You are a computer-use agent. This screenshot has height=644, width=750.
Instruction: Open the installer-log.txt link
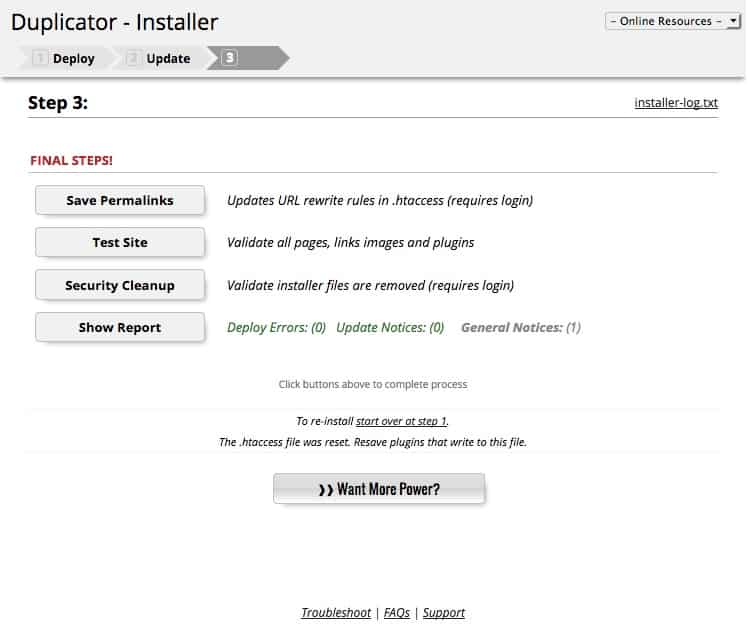(x=676, y=102)
